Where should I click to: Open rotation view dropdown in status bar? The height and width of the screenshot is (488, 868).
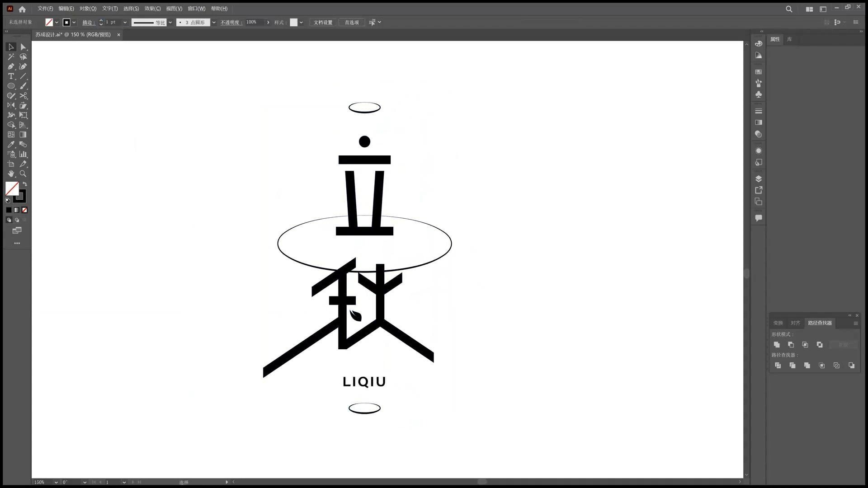tap(85, 482)
